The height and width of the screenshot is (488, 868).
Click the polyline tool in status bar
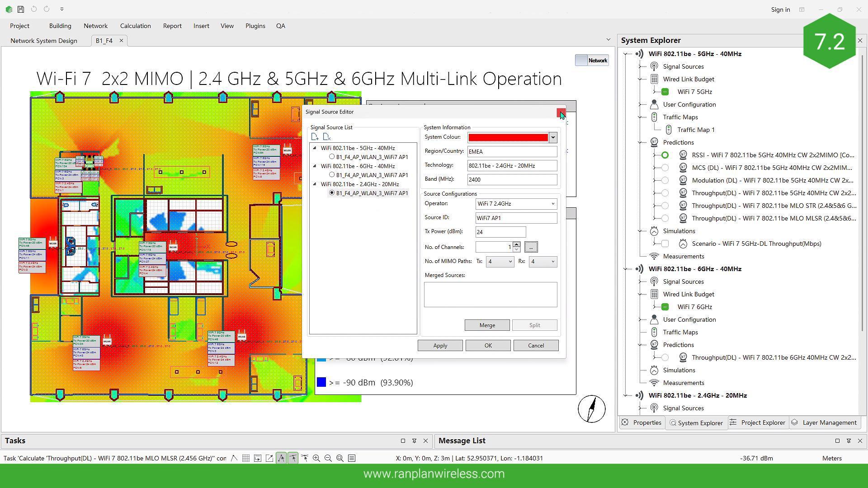pos(234,458)
